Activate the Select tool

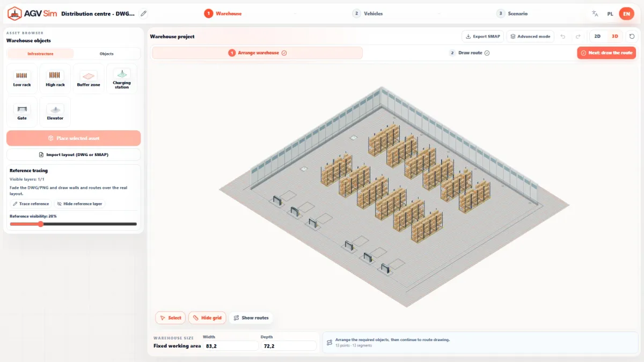tap(170, 318)
